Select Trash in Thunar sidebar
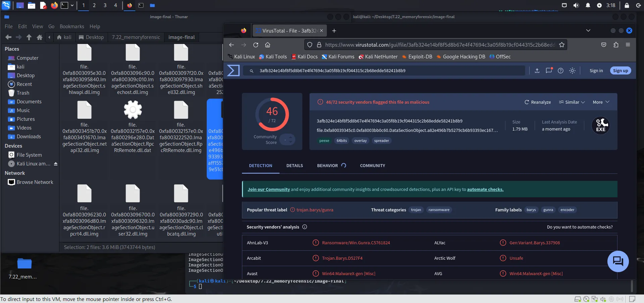 coord(23,93)
